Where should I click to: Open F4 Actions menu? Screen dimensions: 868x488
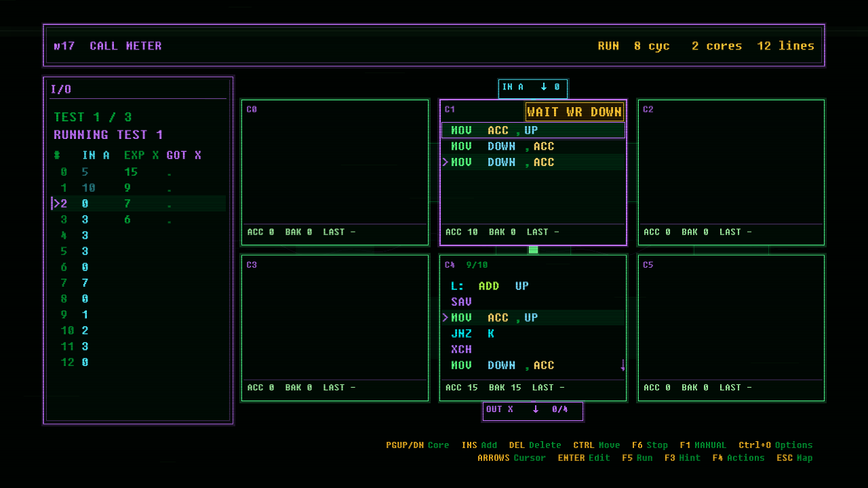(x=738, y=458)
